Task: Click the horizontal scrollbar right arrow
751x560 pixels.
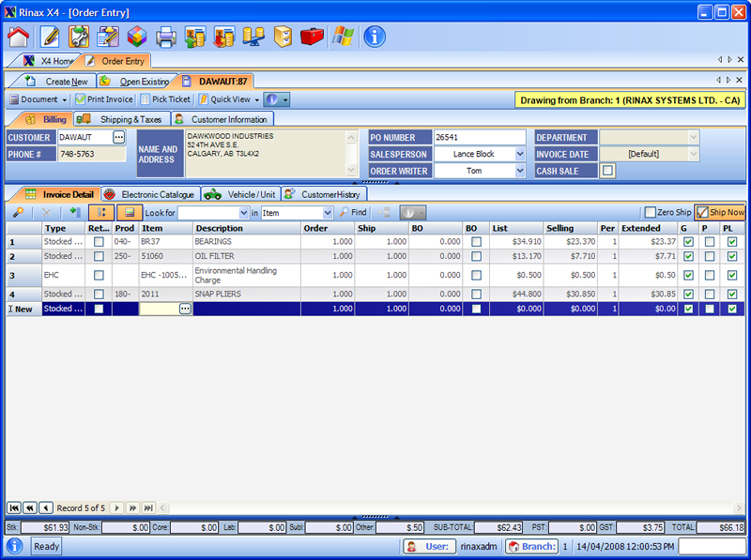Action: [738, 507]
